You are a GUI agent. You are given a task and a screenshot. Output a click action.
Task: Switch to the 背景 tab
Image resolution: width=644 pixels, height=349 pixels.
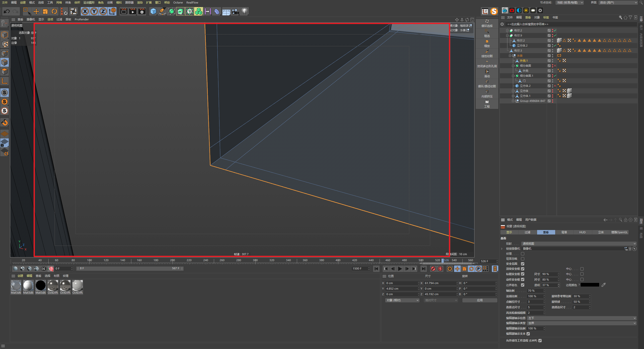(564, 232)
